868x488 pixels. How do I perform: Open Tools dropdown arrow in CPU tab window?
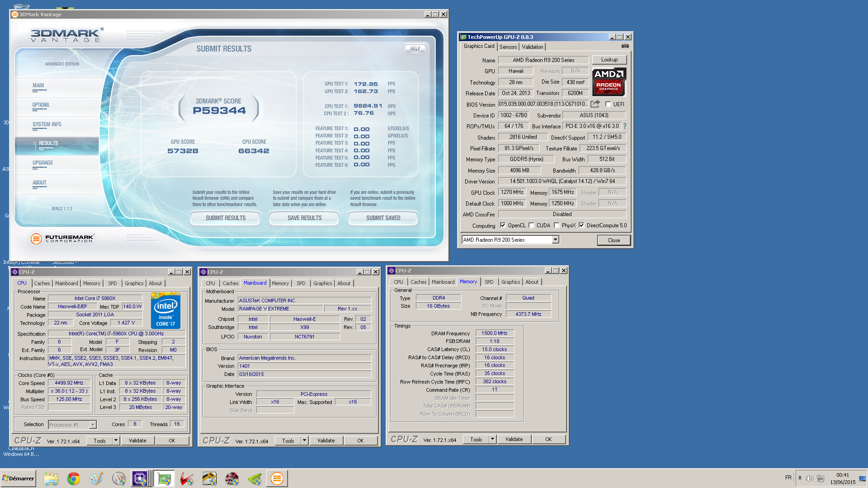(116, 441)
